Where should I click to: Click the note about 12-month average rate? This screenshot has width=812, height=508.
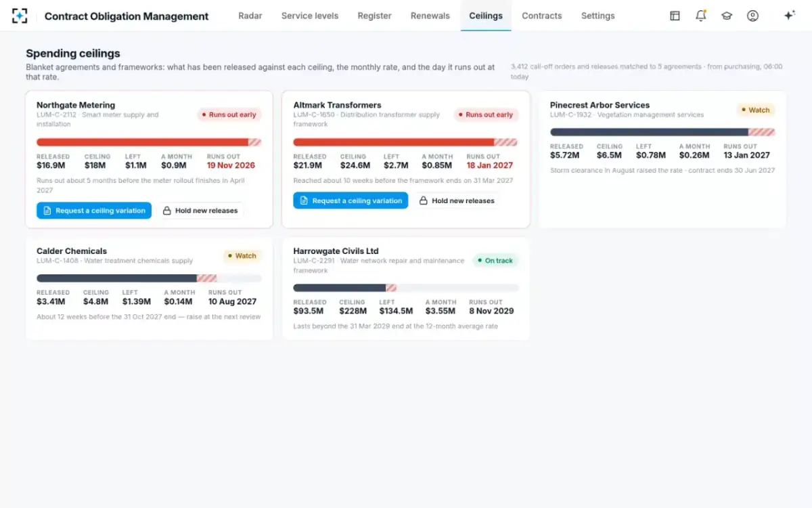click(x=395, y=326)
